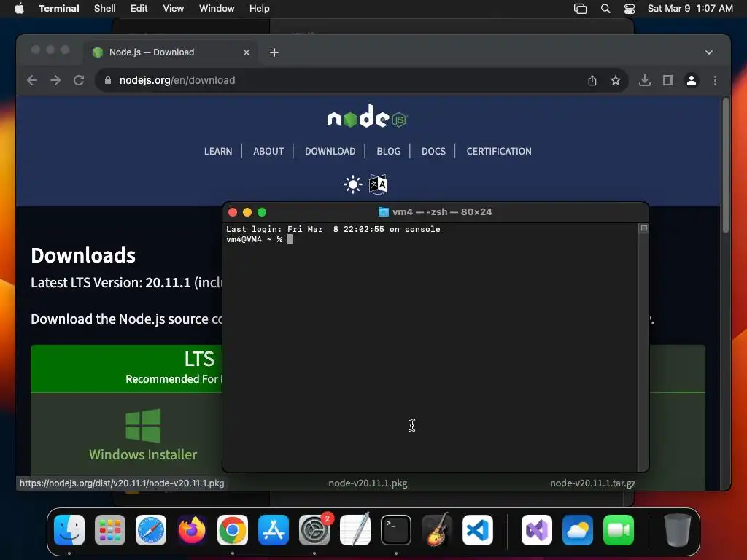747x560 pixels.
Task: Launch Firefox from the Dock
Action: [192, 530]
